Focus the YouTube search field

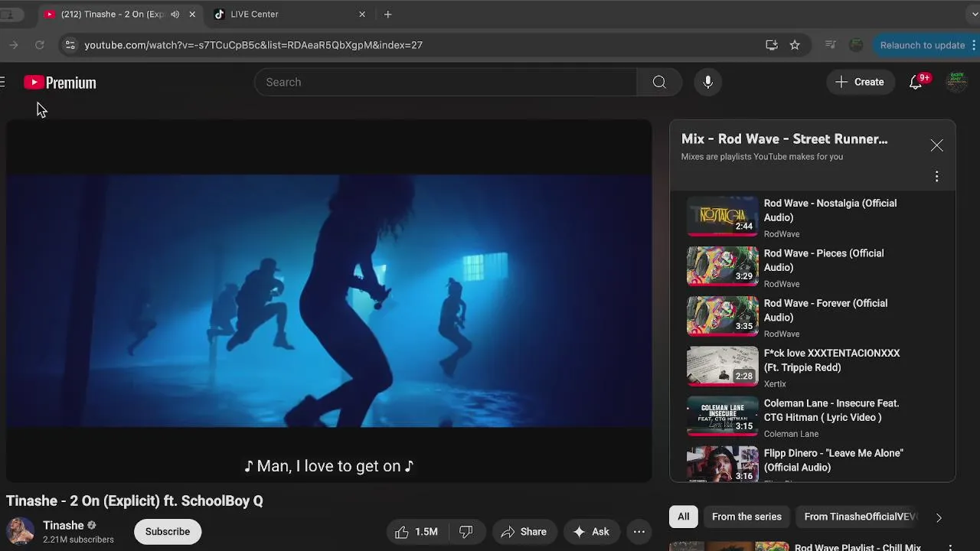tap(446, 82)
